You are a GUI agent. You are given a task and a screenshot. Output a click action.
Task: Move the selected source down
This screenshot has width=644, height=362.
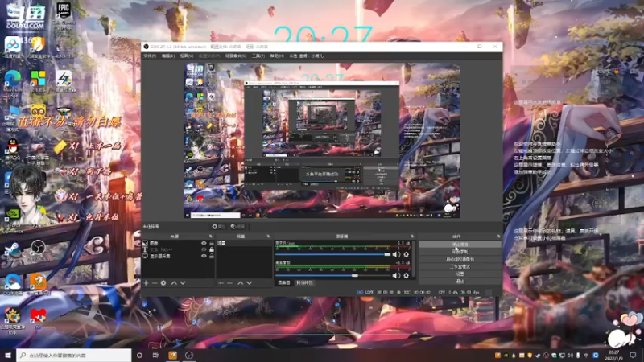[x=183, y=283]
